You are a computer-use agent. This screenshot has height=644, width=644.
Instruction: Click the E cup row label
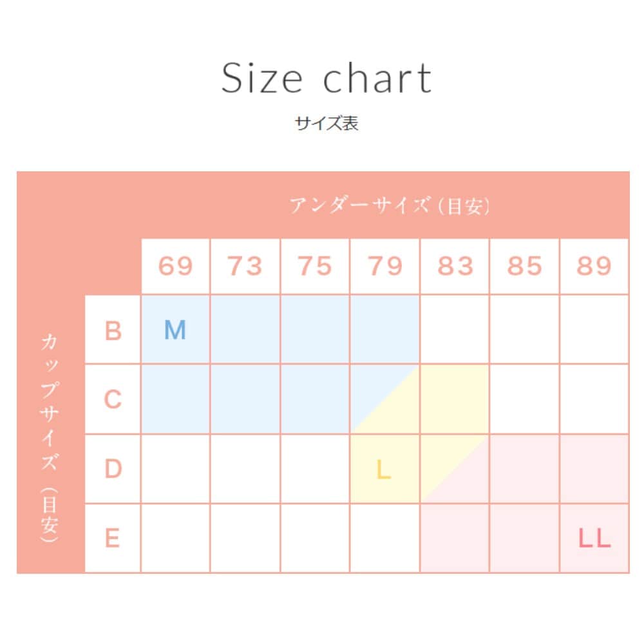tap(113, 538)
